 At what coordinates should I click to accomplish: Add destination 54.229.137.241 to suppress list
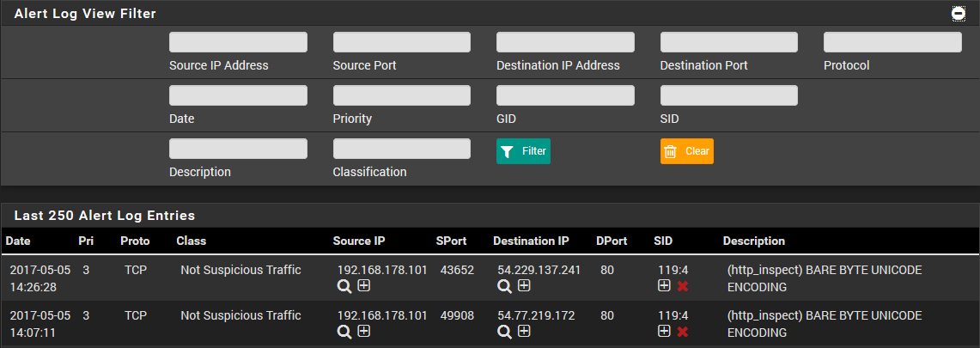tap(525, 285)
